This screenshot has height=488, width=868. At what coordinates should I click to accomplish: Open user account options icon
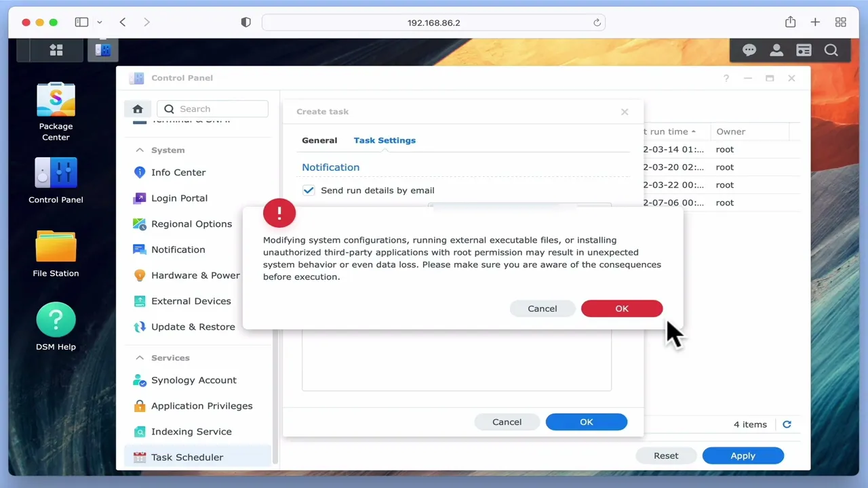(776, 50)
